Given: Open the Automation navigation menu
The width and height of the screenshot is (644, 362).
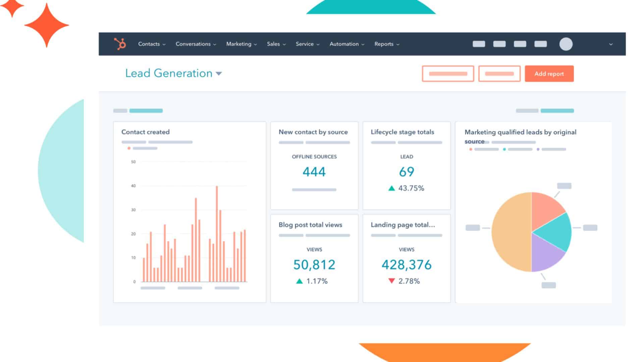Looking at the screenshot, I should pos(347,44).
